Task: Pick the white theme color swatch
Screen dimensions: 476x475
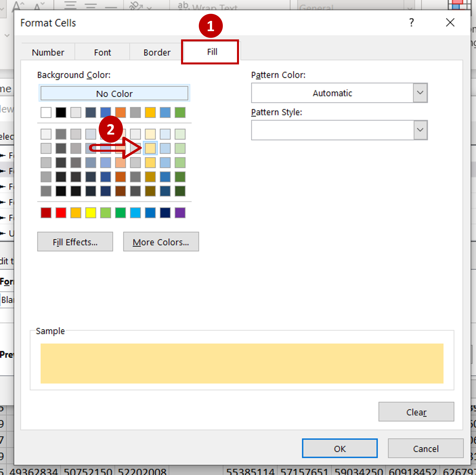Action: [46, 112]
